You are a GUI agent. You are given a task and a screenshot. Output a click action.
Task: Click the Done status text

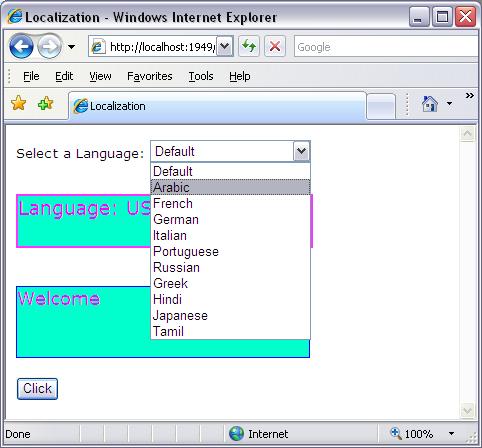pos(18,434)
